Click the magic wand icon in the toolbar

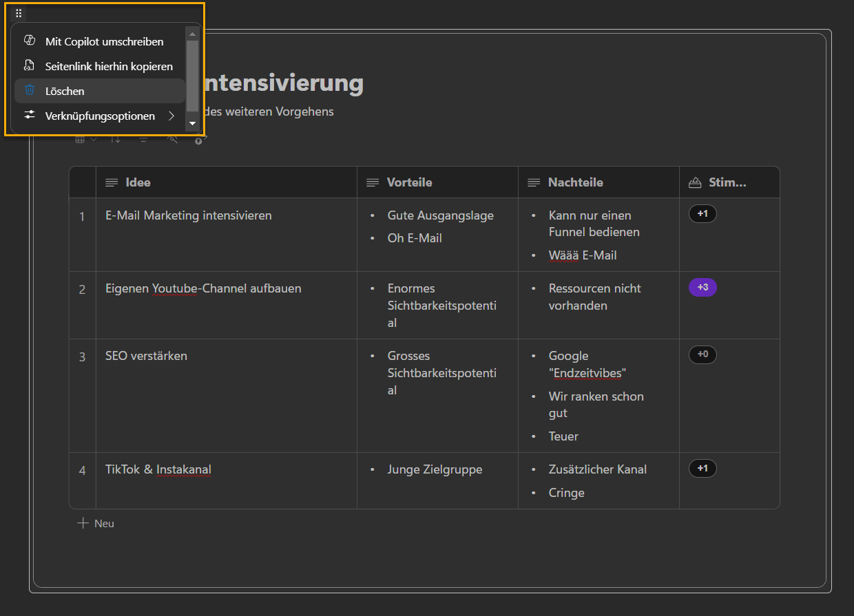pyautogui.click(x=172, y=140)
